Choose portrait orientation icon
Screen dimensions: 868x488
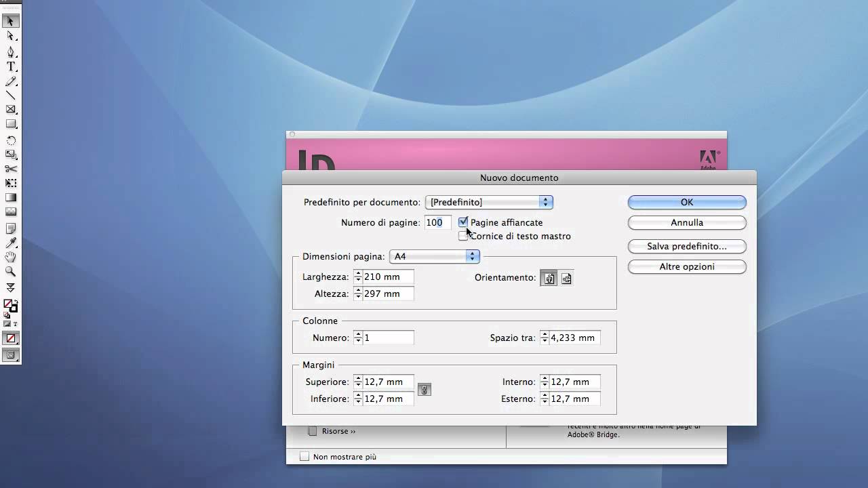549,278
